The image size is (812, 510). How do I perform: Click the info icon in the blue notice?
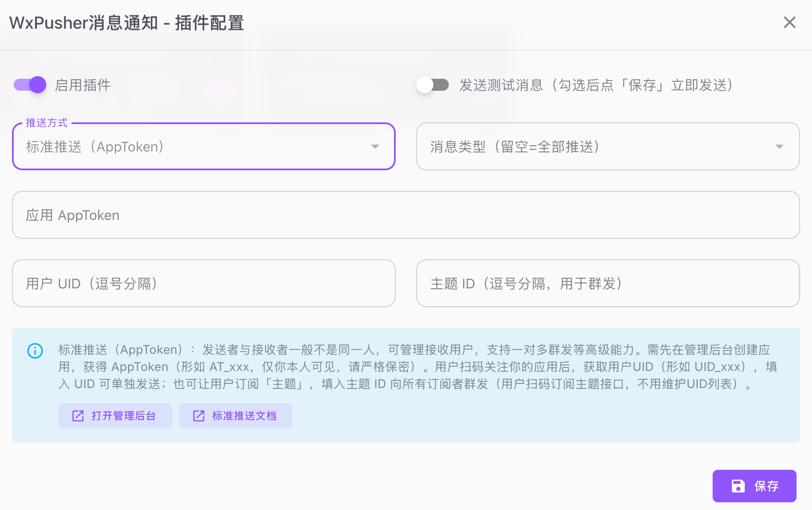pos(35,351)
